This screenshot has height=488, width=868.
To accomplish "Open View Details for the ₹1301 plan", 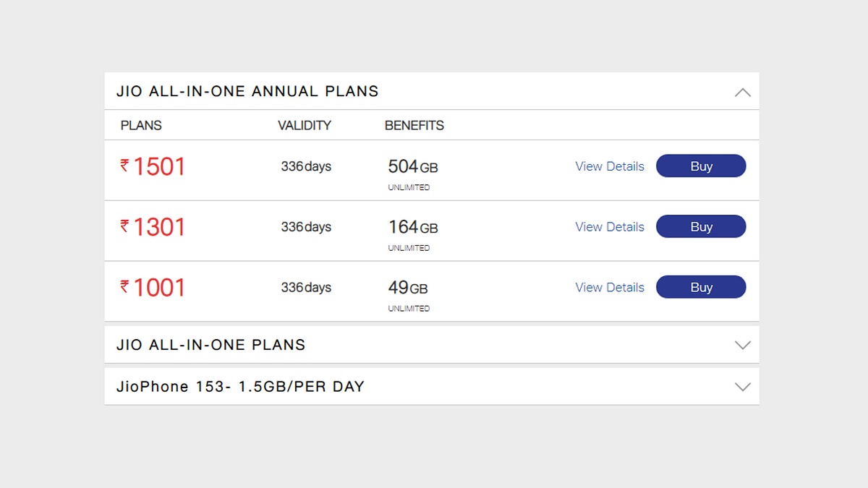I will pyautogui.click(x=610, y=227).
